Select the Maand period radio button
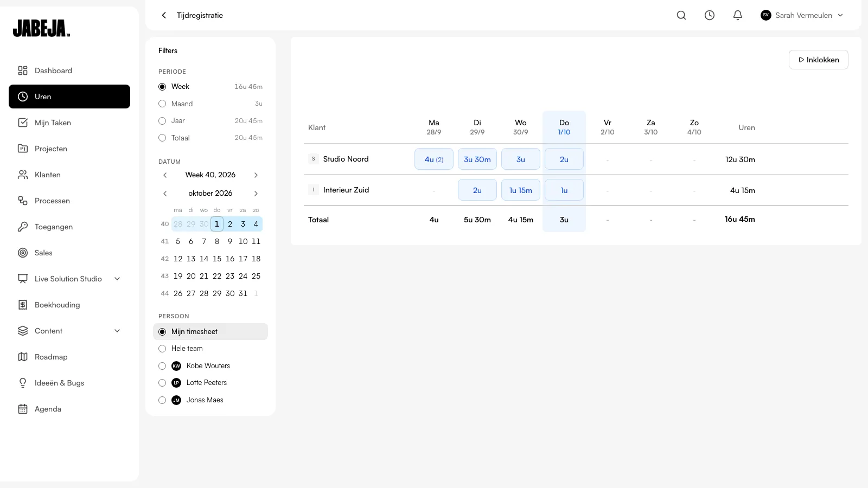 tap(162, 104)
